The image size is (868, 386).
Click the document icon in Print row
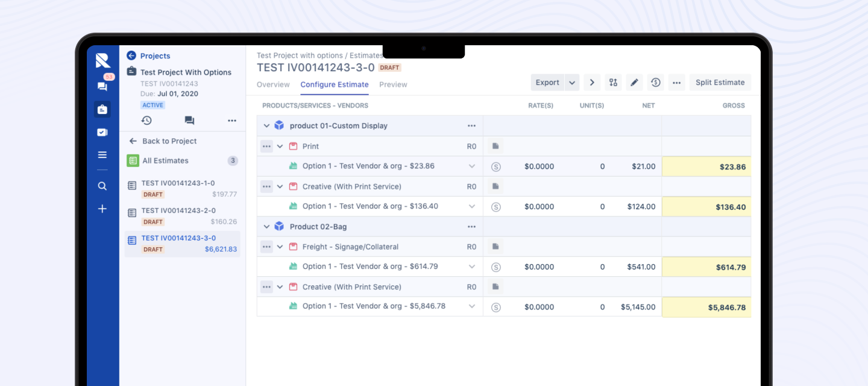[x=495, y=146]
